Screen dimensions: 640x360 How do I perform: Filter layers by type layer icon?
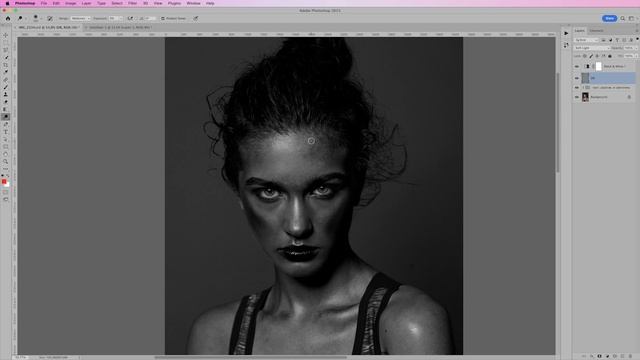617,40
